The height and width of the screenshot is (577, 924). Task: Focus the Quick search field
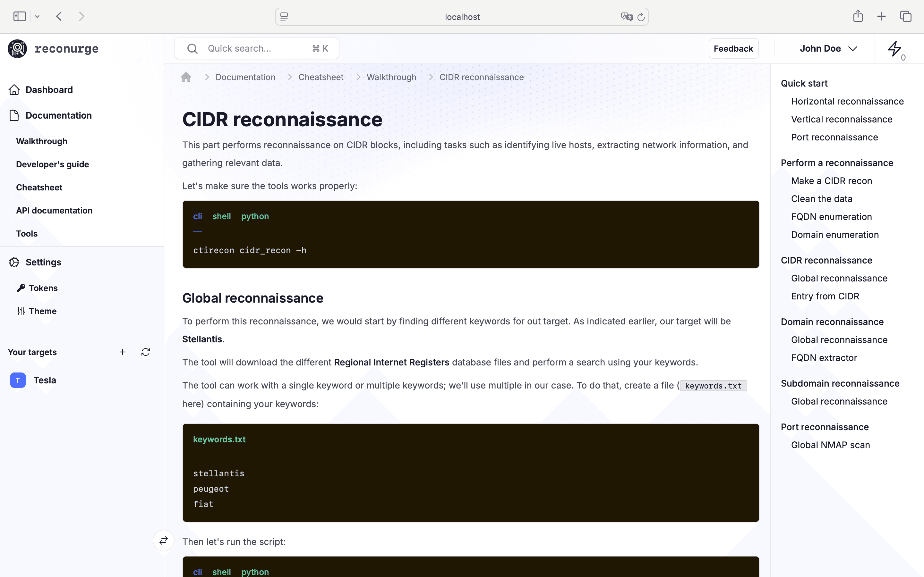257,49
